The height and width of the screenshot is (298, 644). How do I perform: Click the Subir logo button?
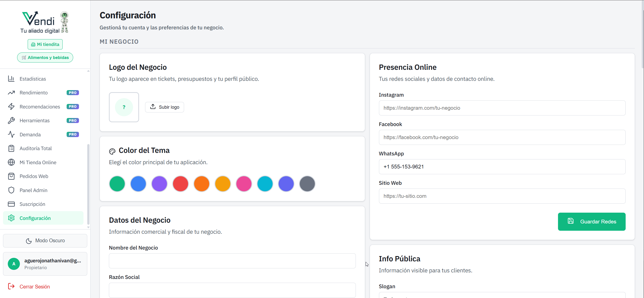point(164,107)
